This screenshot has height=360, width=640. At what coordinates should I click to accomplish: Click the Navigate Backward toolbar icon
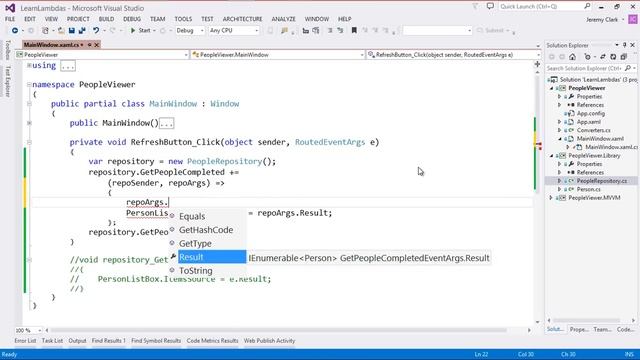pos(15,31)
